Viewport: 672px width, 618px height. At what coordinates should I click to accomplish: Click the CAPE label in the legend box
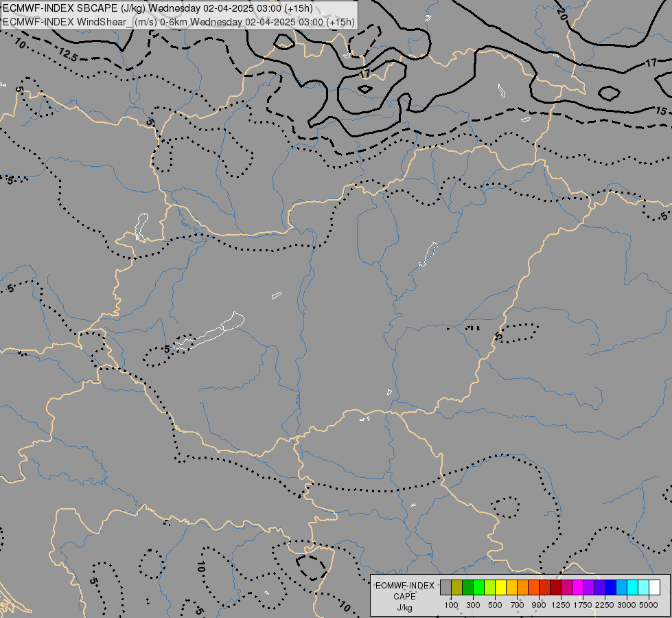coord(404,597)
